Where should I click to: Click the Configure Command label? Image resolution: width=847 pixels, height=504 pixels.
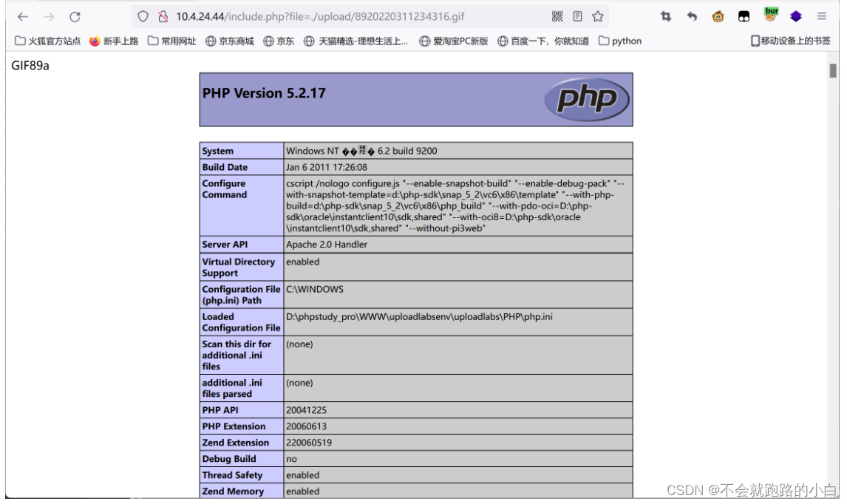pos(224,189)
